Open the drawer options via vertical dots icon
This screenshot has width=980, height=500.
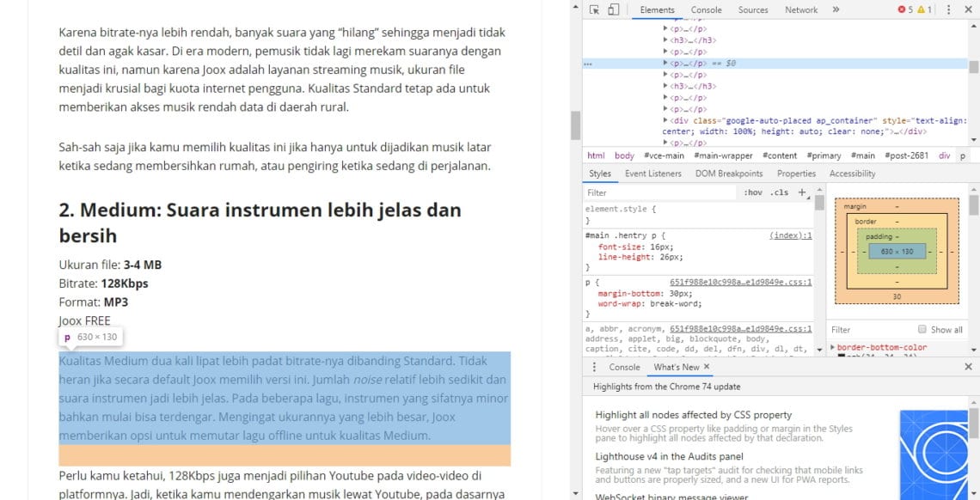coord(595,367)
